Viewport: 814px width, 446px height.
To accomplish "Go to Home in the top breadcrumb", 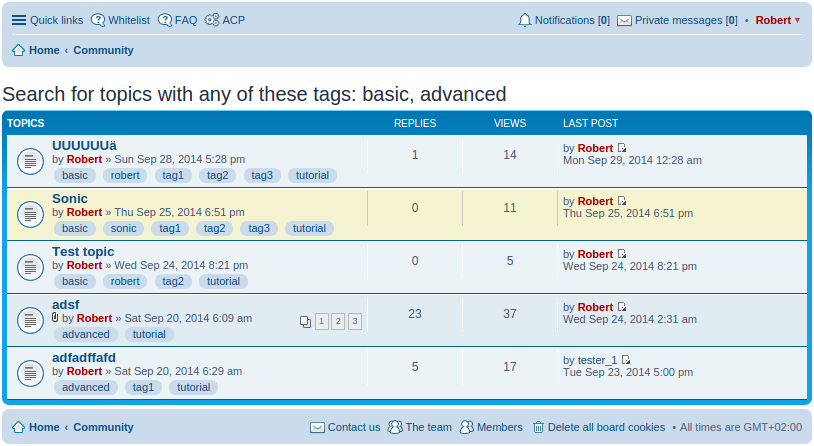I will click(36, 50).
